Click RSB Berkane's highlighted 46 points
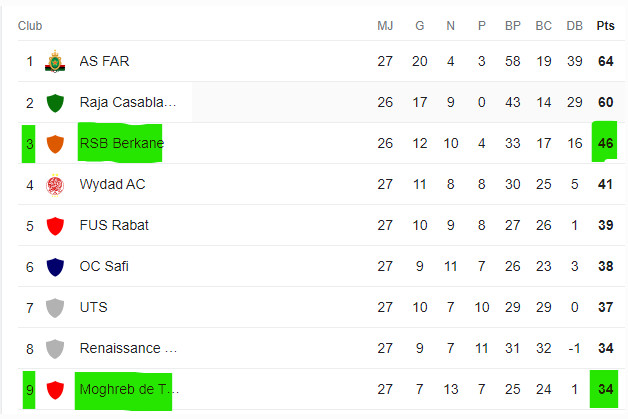The image size is (628, 419). click(x=605, y=144)
